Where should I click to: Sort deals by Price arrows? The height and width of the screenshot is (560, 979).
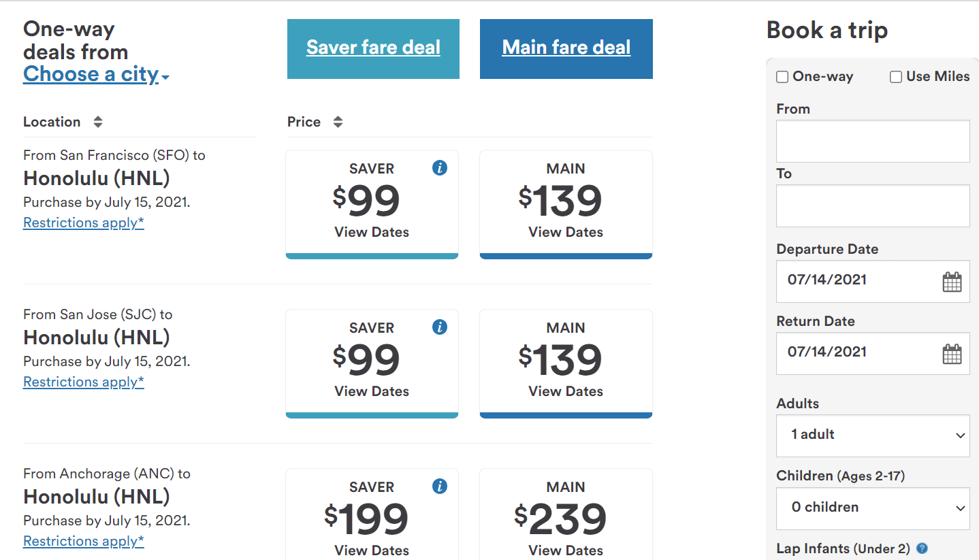(x=338, y=122)
